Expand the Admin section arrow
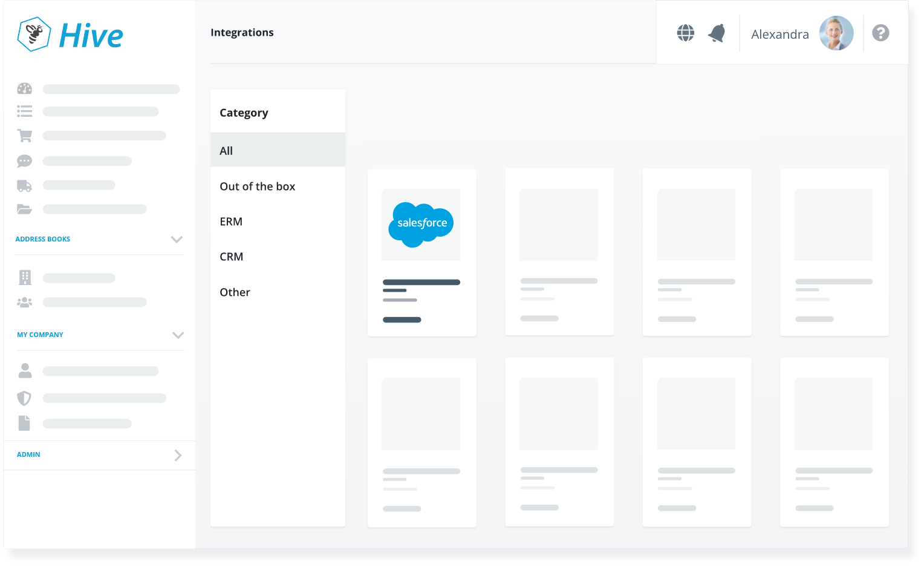Screen dimensions: 924x567 pos(178,455)
